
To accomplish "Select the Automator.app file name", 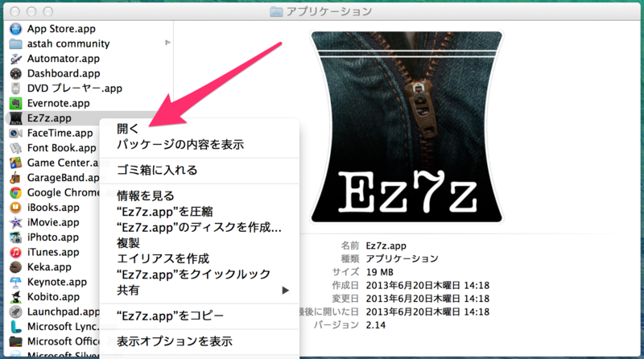I will 64,59.
